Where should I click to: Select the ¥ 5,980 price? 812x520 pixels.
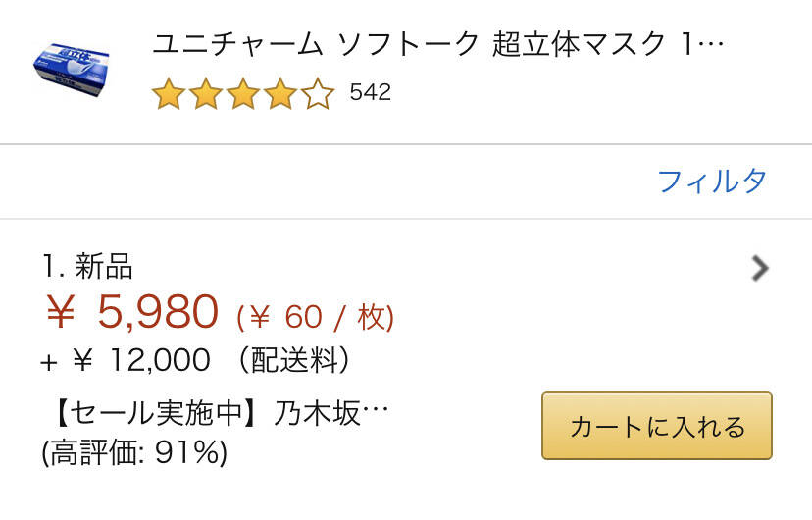pyautogui.click(x=132, y=313)
